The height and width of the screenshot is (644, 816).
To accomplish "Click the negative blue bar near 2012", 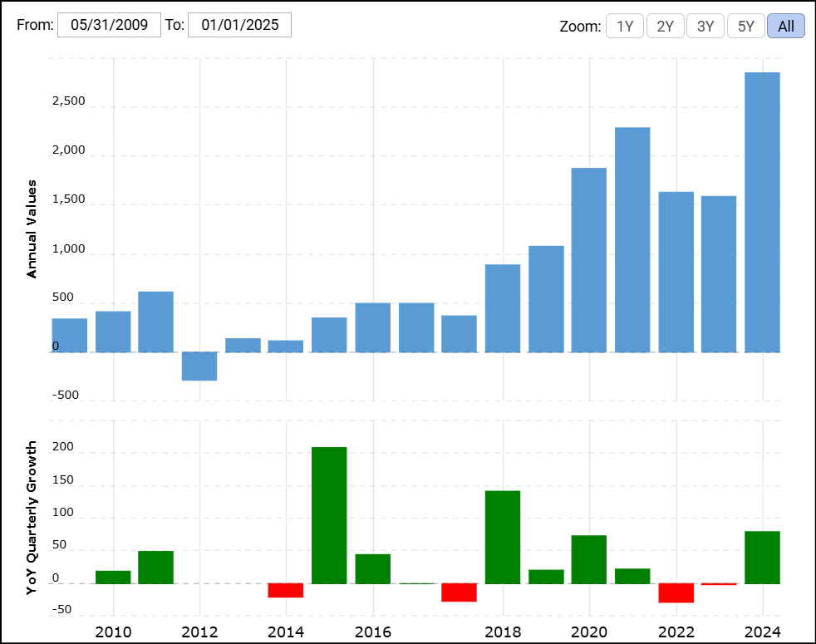I will 199,366.
